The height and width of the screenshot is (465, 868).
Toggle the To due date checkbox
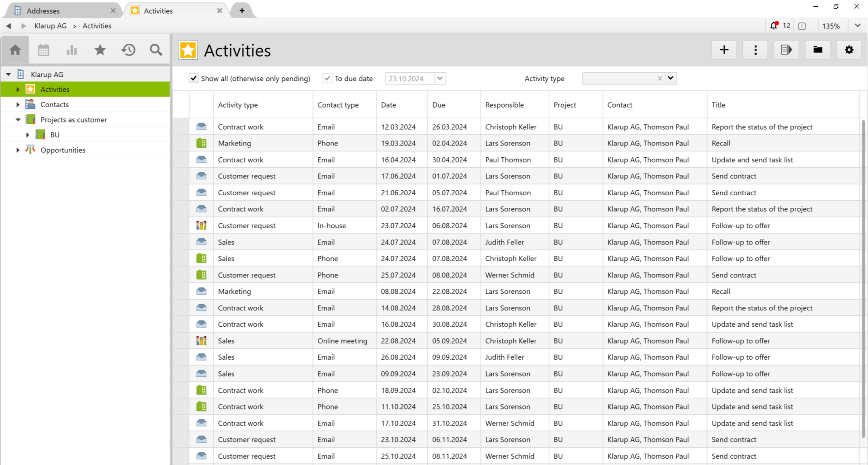click(327, 79)
